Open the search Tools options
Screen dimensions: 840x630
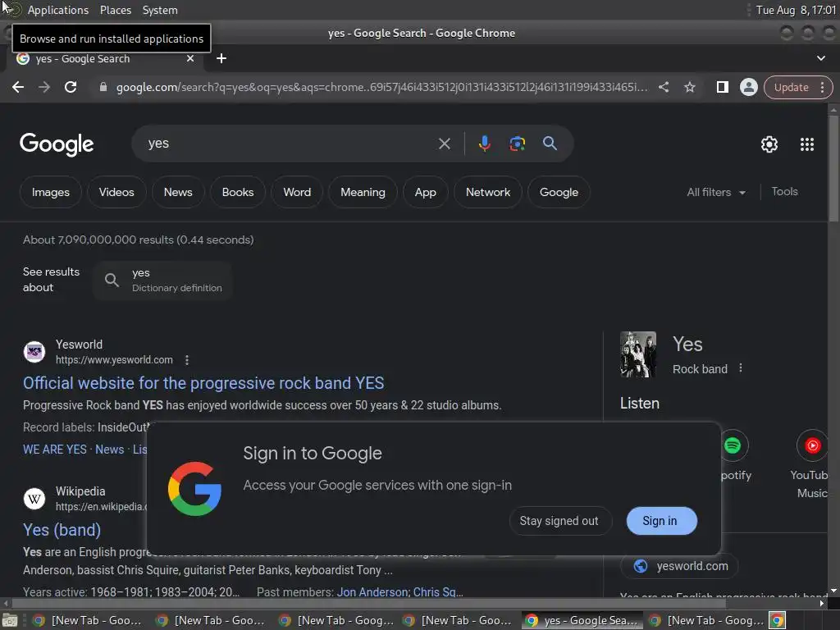(784, 191)
